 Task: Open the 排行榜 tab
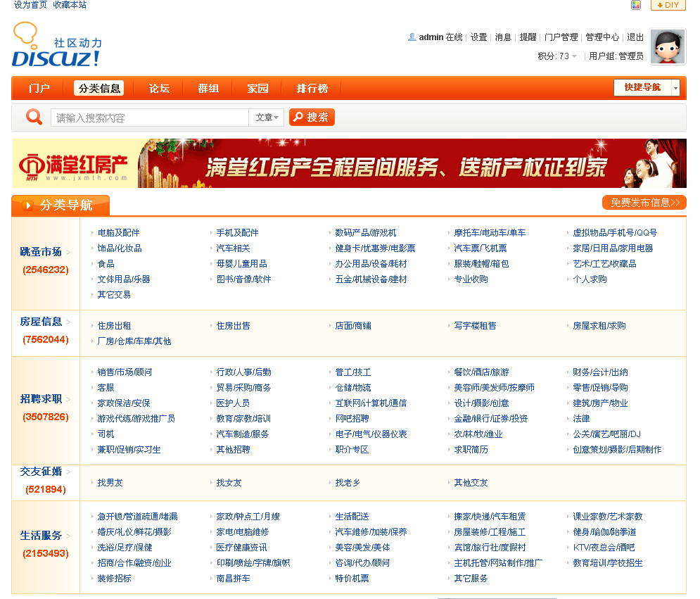coord(312,89)
